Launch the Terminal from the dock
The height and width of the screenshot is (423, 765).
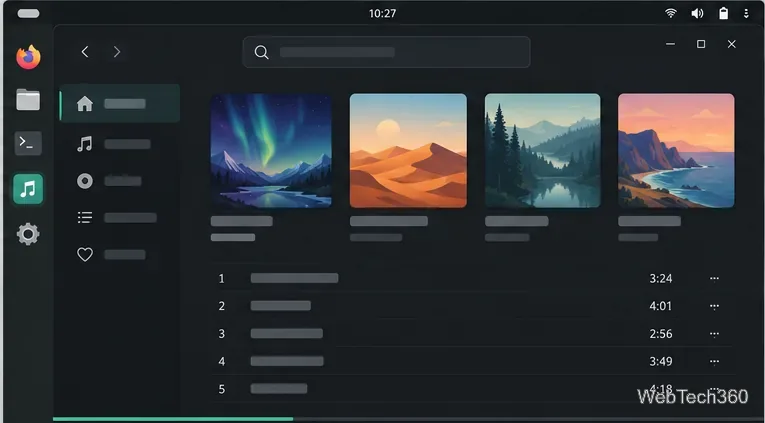pyautogui.click(x=28, y=143)
